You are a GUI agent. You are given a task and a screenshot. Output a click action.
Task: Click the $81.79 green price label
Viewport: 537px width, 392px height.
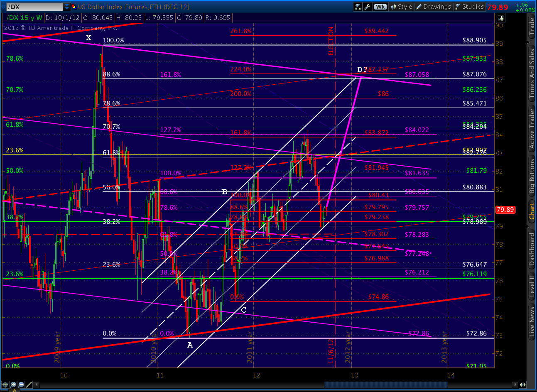click(476, 171)
